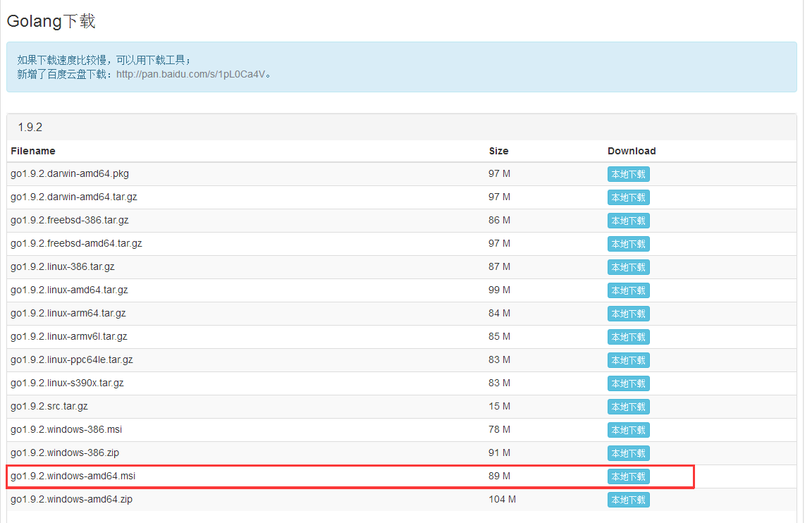Select filename go1.9.2.windows-amd64.msi
Screen dimensions: 812x523
73,476
